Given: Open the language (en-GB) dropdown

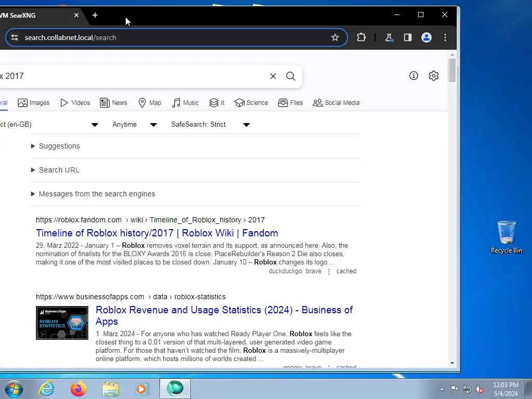Looking at the screenshot, I should click(49, 125).
